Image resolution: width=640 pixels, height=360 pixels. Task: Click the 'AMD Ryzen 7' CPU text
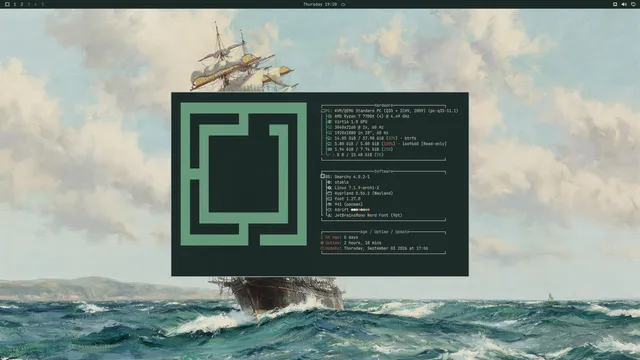tap(372, 116)
